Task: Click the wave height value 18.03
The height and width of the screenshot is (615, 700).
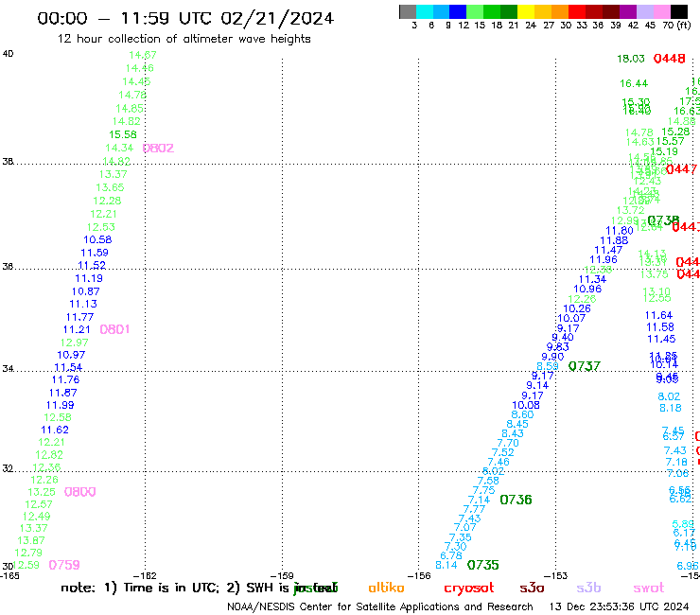Action: [631, 59]
